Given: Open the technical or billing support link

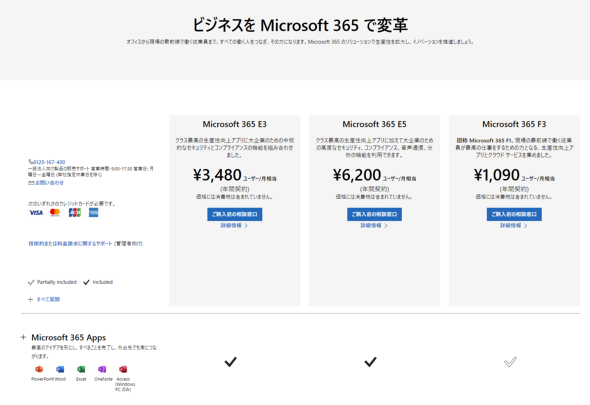Looking at the screenshot, I should [70, 244].
